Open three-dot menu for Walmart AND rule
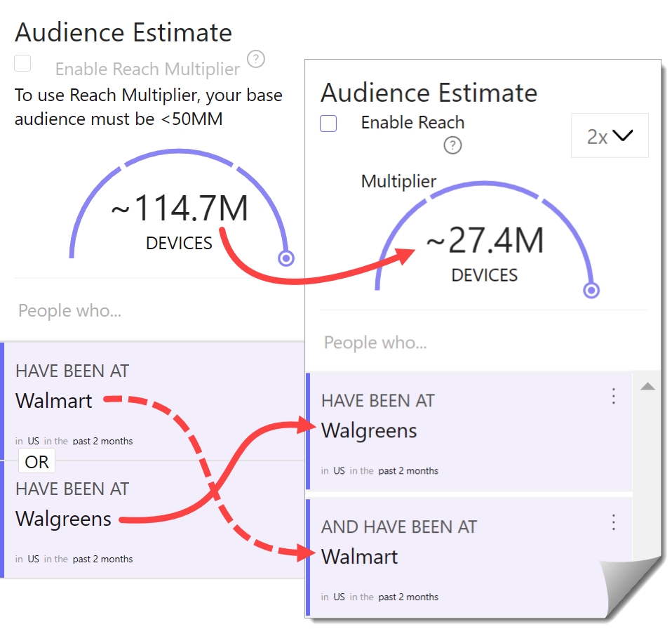 [613, 522]
